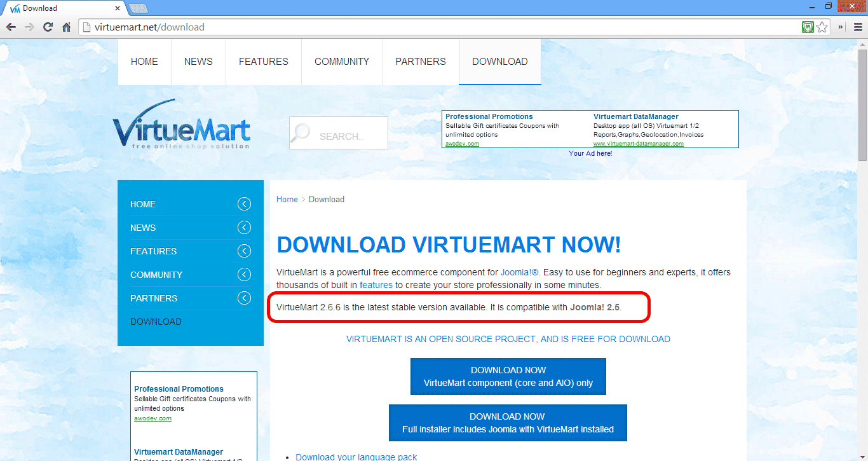Follow the Joomla!® link in the intro
Screen dimensions: 868x461
pos(520,272)
